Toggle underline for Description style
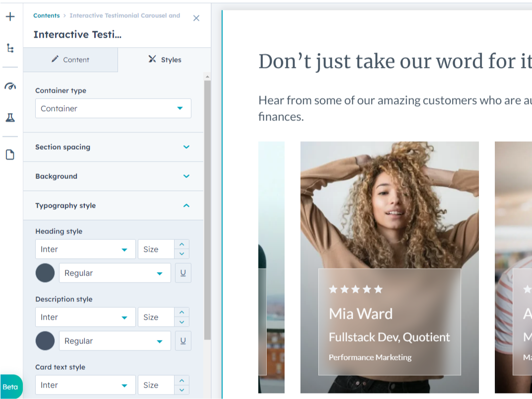 click(x=183, y=341)
